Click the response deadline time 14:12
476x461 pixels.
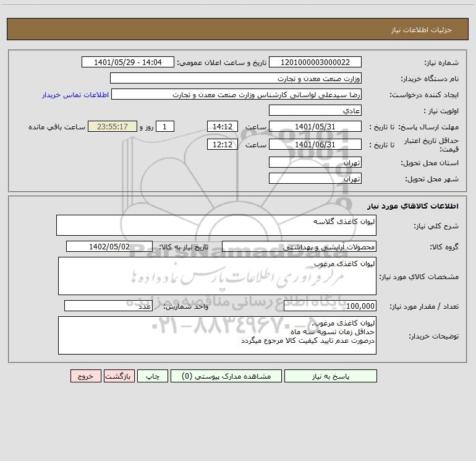(x=222, y=126)
